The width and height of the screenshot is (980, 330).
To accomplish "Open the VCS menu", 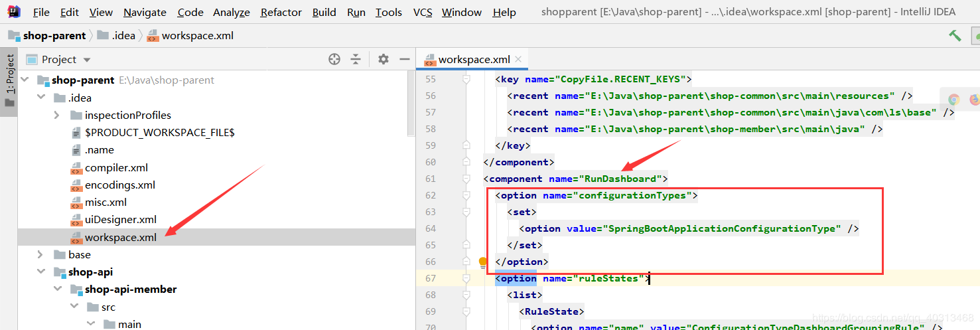I will [423, 12].
